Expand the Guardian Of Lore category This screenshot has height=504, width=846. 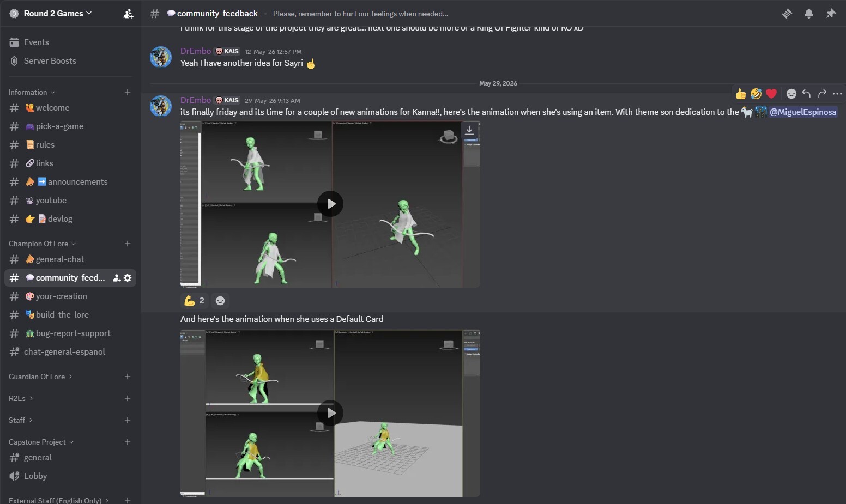[40, 377]
